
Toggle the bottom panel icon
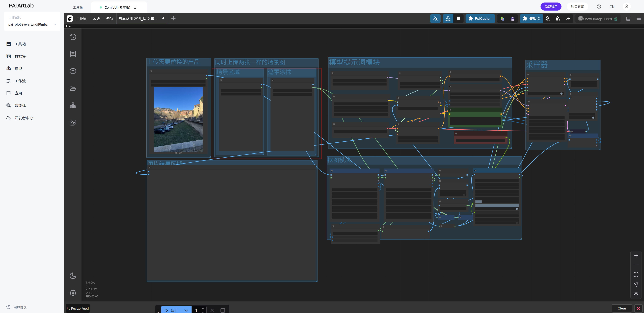click(628, 19)
